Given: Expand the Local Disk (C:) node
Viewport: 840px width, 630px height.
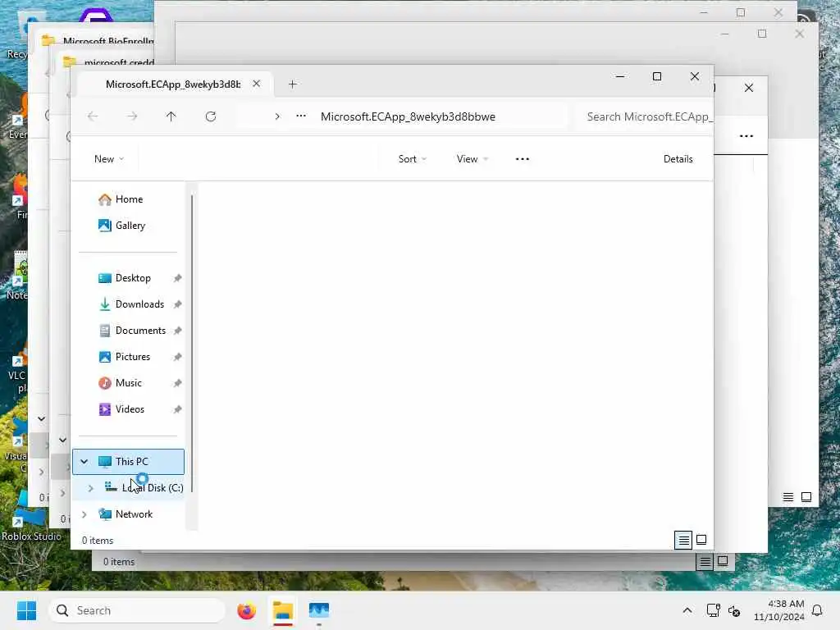Looking at the screenshot, I should point(90,488).
